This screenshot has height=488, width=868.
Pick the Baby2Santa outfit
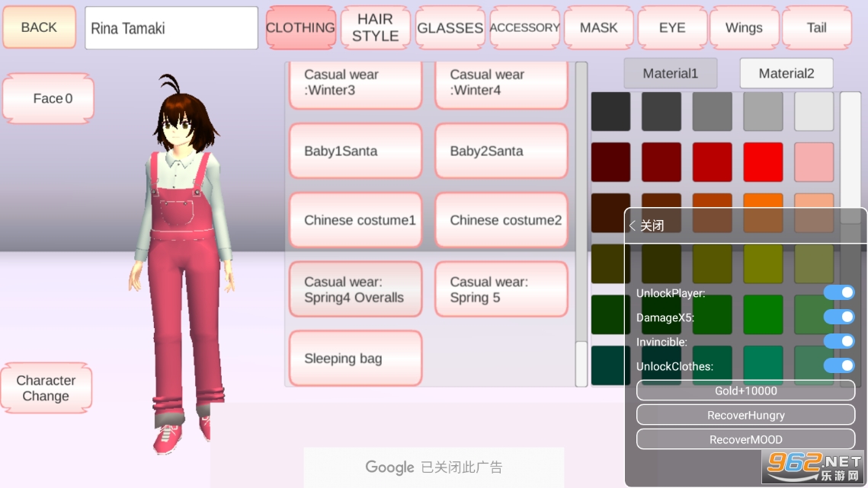(501, 151)
